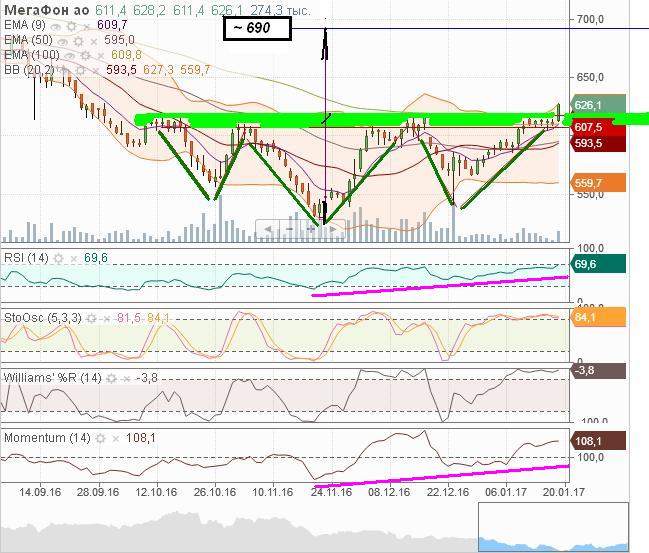This screenshot has height=553, width=649.
Task: Open StoOsc (5,3,3) settings gear
Action: click(x=91, y=318)
